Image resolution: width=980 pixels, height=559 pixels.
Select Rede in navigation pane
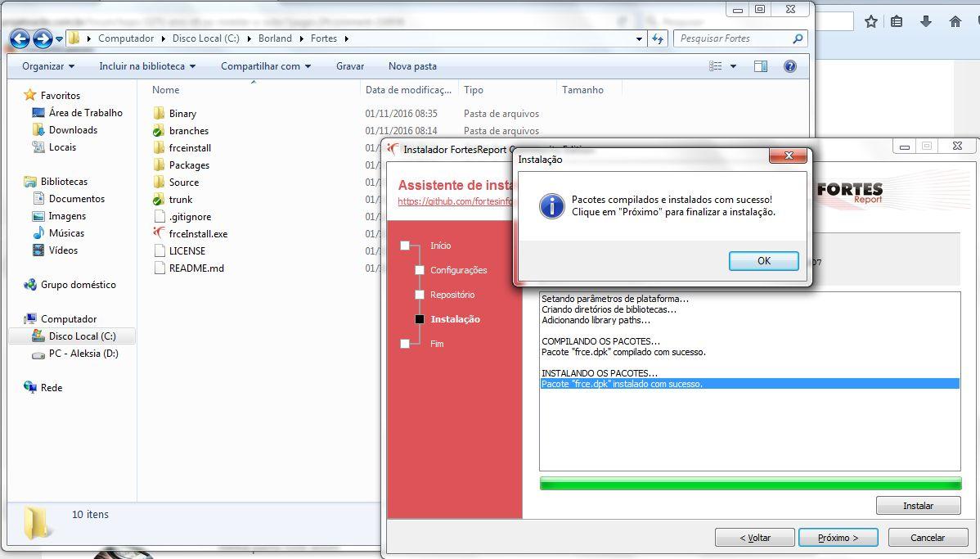click(52, 388)
